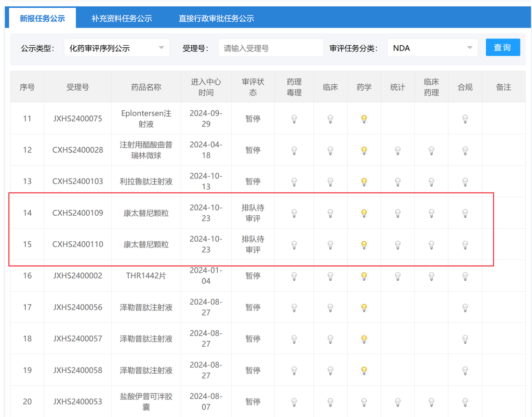Screen dimensions: 532x417
Task: Select acceptance number CXHS2400109
Action: 78,213
